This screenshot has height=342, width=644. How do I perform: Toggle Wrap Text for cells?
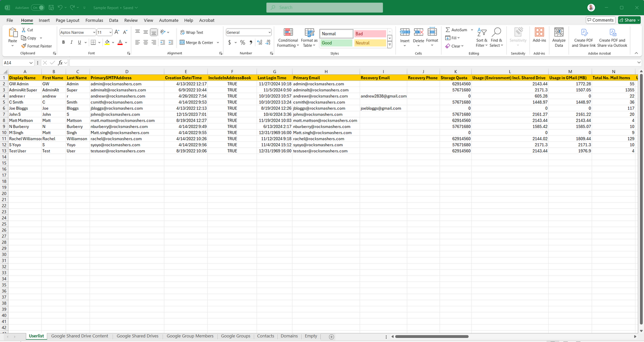[x=192, y=33]
